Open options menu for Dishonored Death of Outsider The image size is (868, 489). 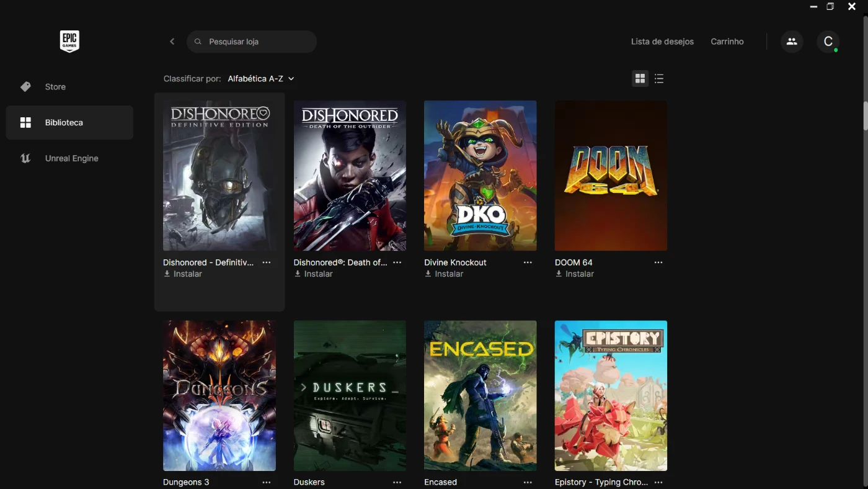(397, 262)
